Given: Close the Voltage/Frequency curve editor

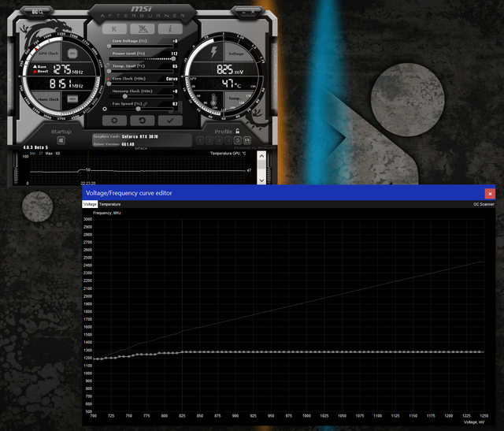Looking at the screenshot, I should 490,194.
